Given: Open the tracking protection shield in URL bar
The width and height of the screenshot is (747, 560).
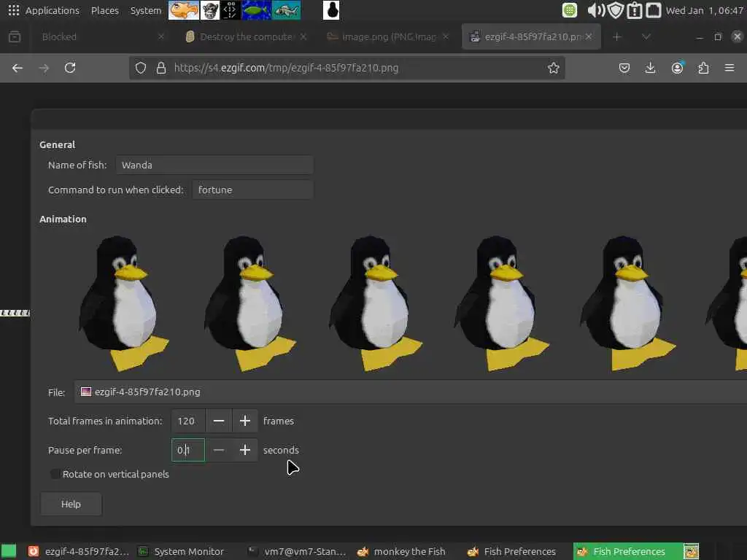Looking at the screenshot, I should [x=141, y=68].
